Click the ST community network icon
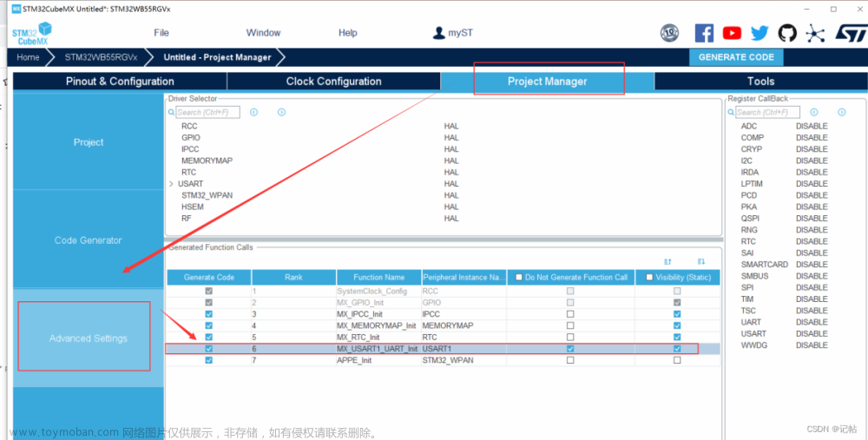 [815, 33]
